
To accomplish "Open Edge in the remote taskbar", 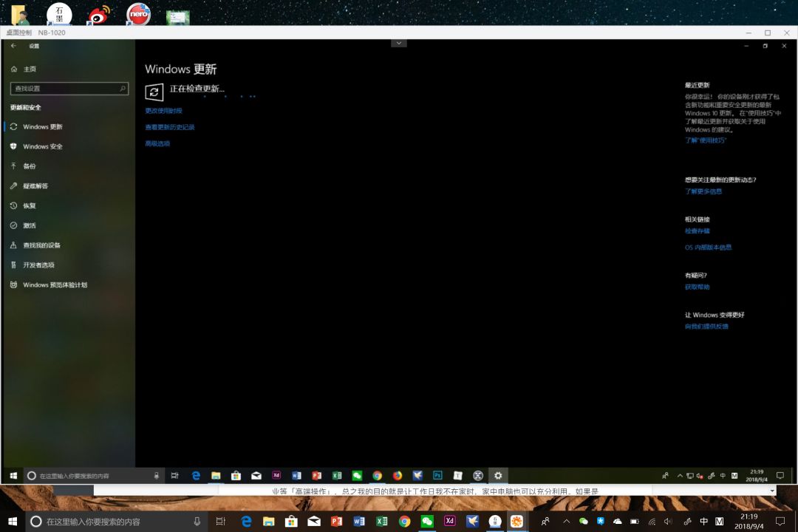I will tap(196, 476).
